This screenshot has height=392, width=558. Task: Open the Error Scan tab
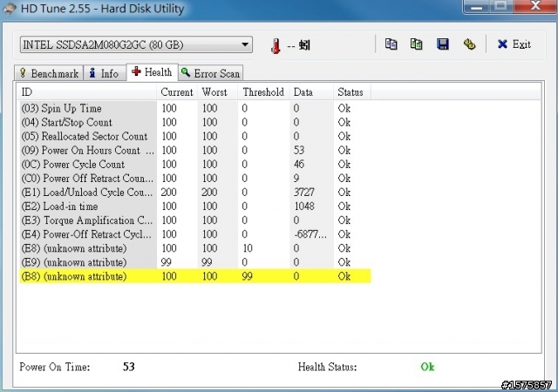click(x=211, y=73)
